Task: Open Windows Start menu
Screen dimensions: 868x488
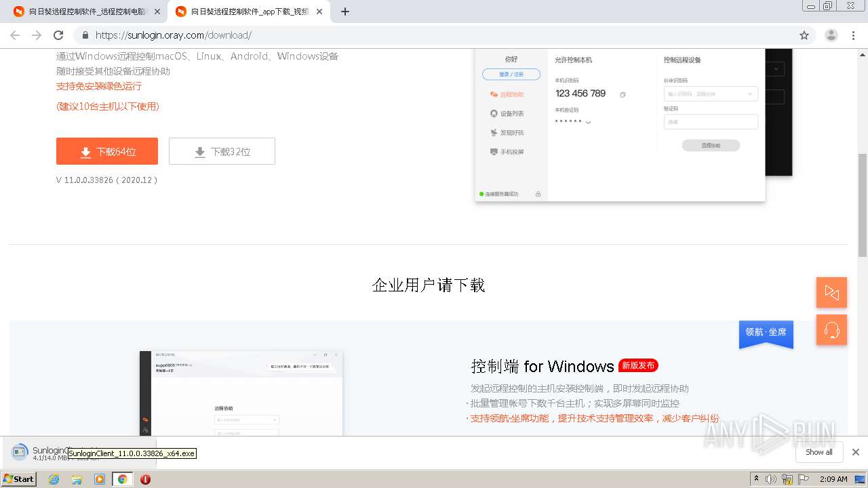Action: (x=19, y=479)
